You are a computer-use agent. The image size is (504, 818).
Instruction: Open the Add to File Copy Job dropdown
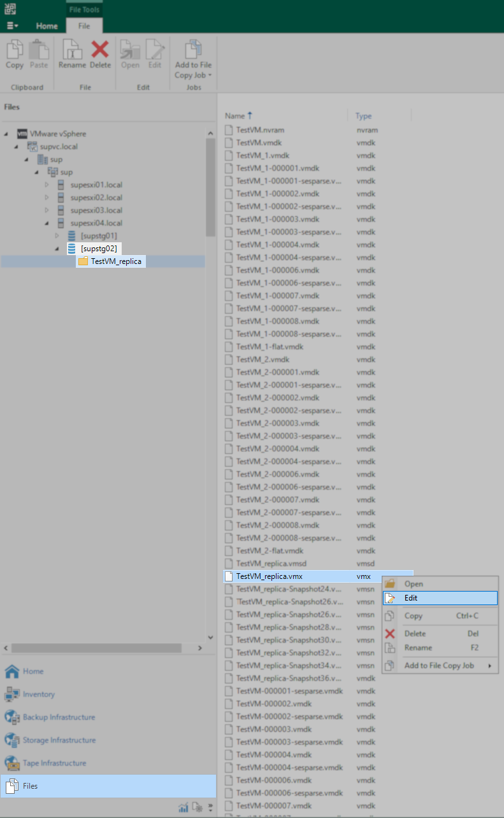[x=194, y=59]
